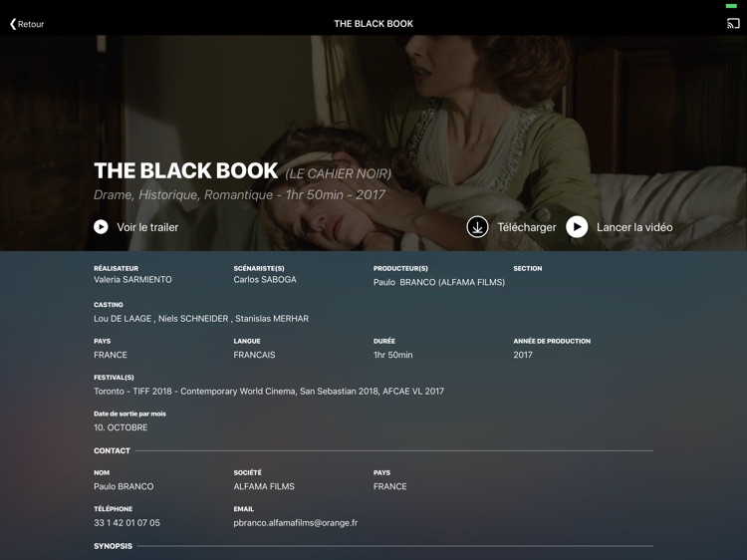Viewport: 747px width, 560px height.
Task: Select director name 'Valeria SARMIENTO'
Action: [132, 280]
